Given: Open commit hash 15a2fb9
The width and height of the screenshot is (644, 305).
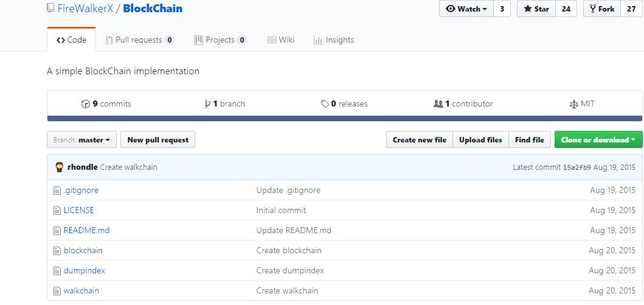Looking at the screenshot, I should 576,167.
